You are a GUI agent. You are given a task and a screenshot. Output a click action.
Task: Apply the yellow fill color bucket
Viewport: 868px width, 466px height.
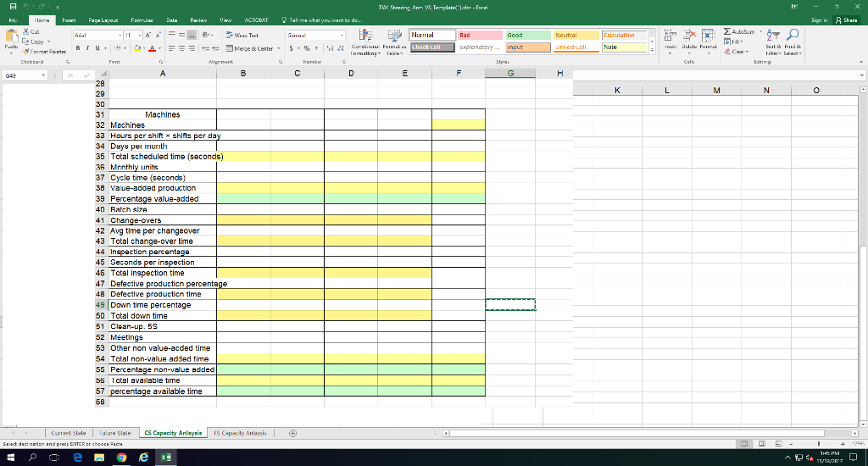click(137, 48)
